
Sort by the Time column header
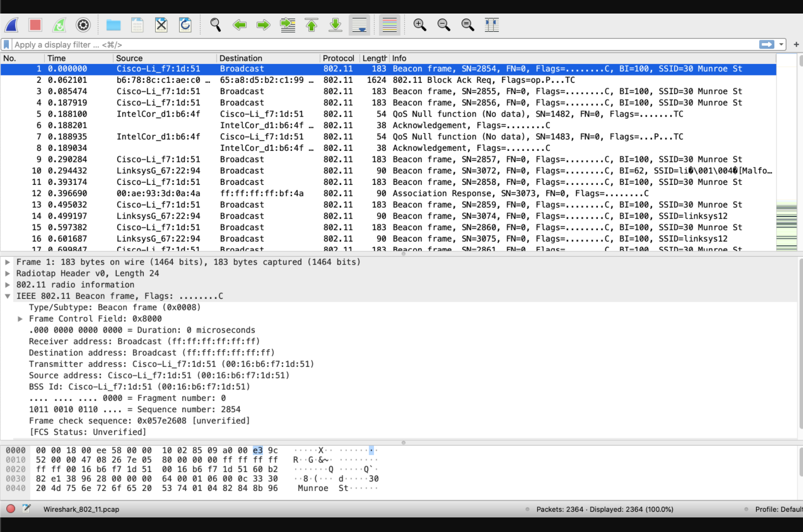(x=78, y=58)
